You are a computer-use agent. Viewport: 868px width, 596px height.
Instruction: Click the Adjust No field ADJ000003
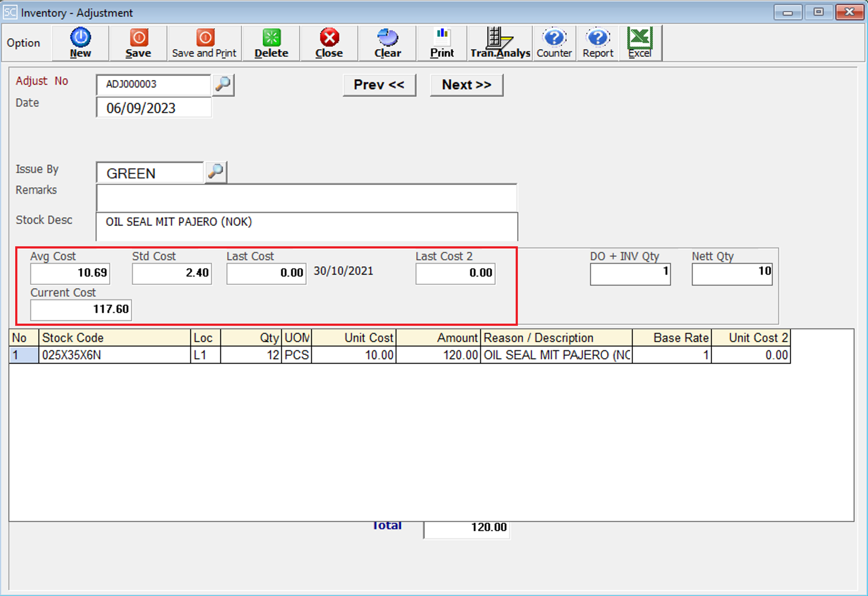153,84
